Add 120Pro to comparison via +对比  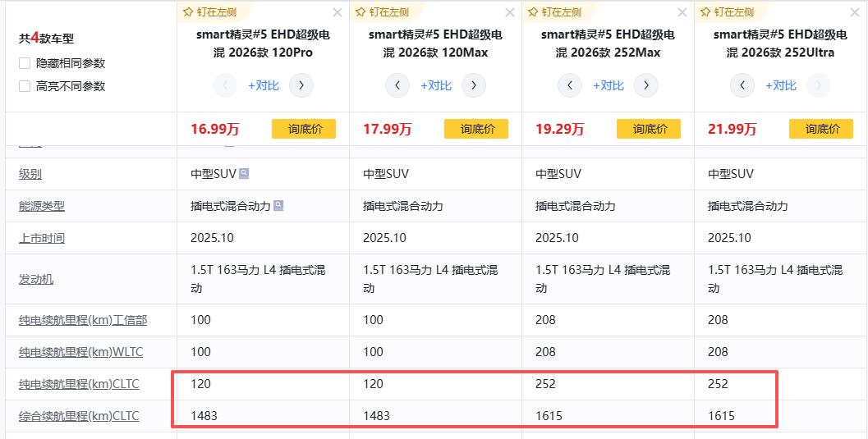(x=264, y=85)
